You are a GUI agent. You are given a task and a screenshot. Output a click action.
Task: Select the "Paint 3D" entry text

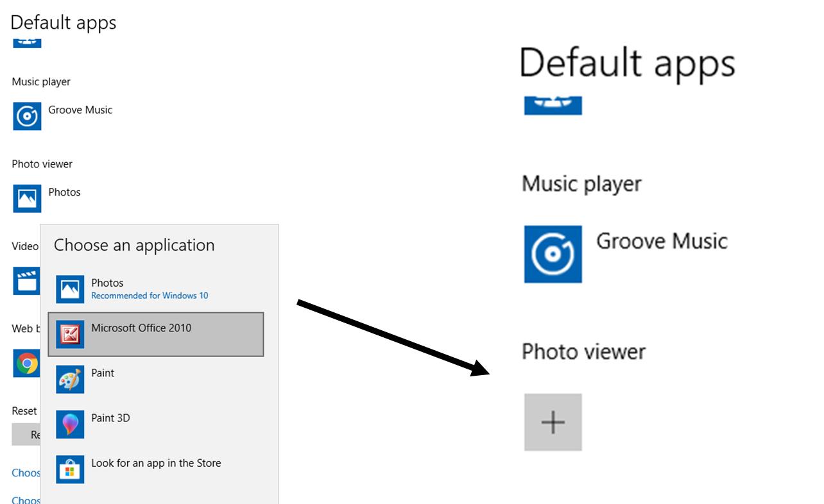pos(110,418)
